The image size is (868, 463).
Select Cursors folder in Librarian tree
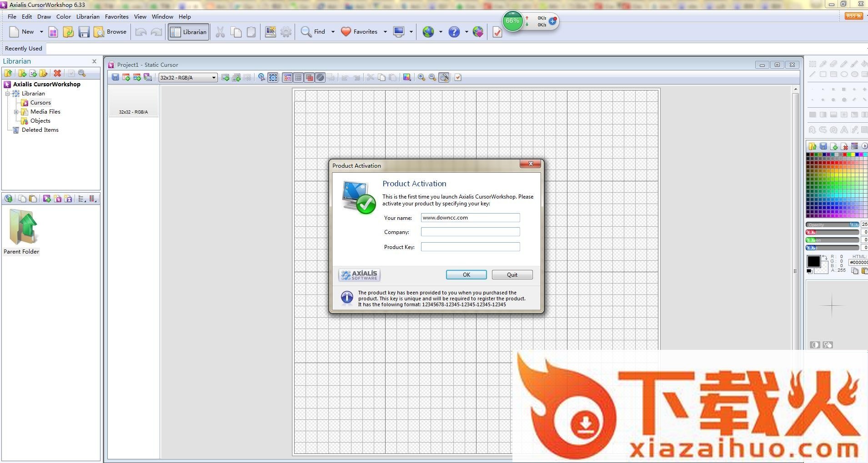point(40,103)
